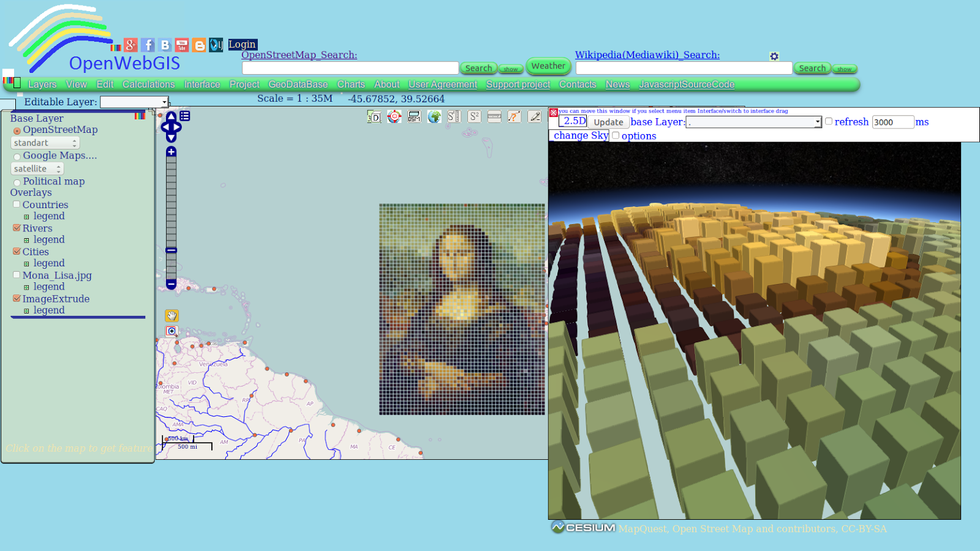
Task: Pan the map left with arrow
Action: tap(164, 127)
